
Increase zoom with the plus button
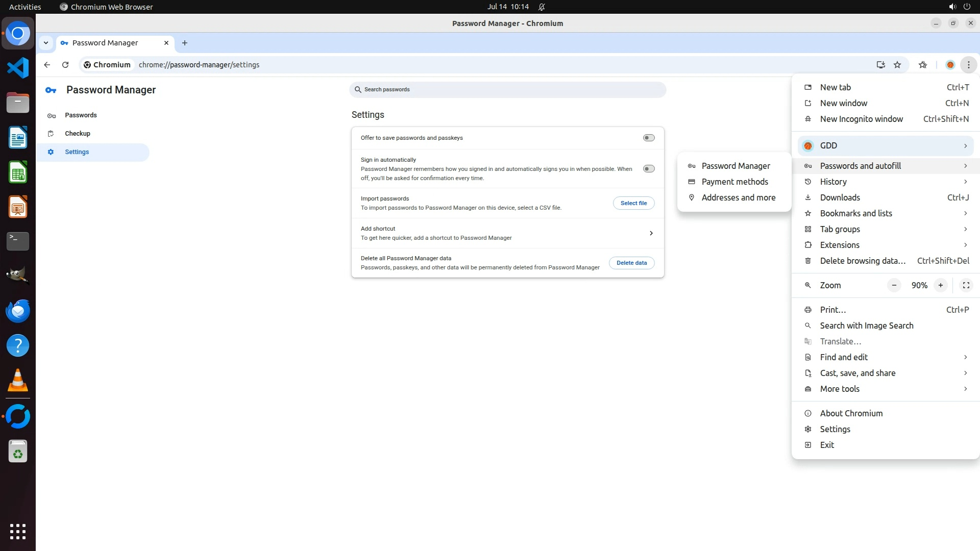tap(940, 286)
